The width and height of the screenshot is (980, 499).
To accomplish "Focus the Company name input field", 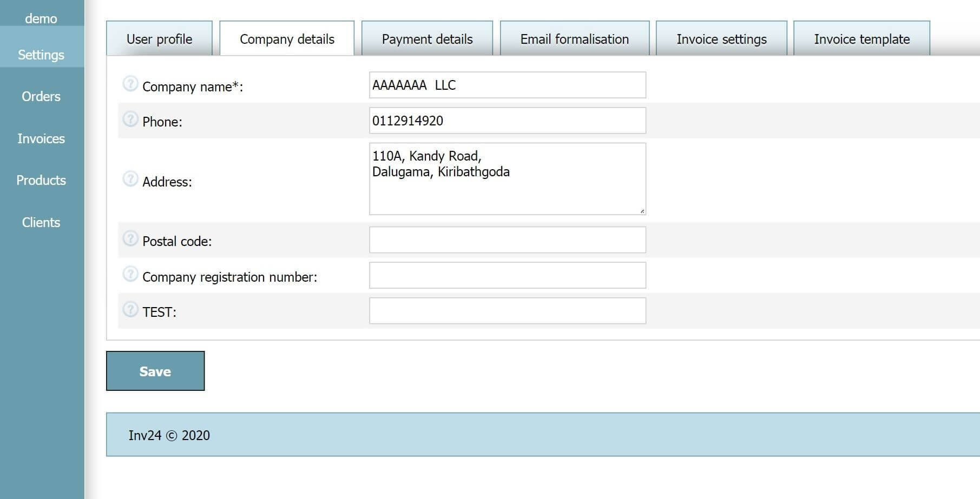I will (508, 85).
